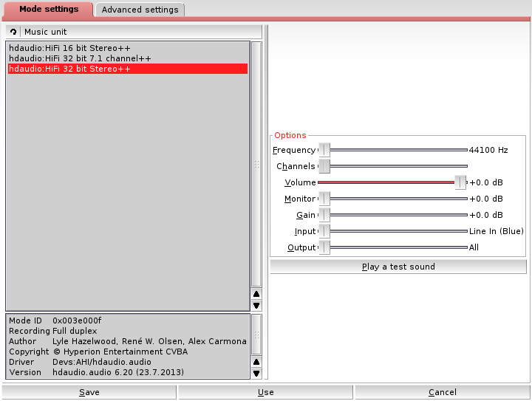The image size is (532, 401).
Task: Open the Music unit selector
Action: coord(140,32)
